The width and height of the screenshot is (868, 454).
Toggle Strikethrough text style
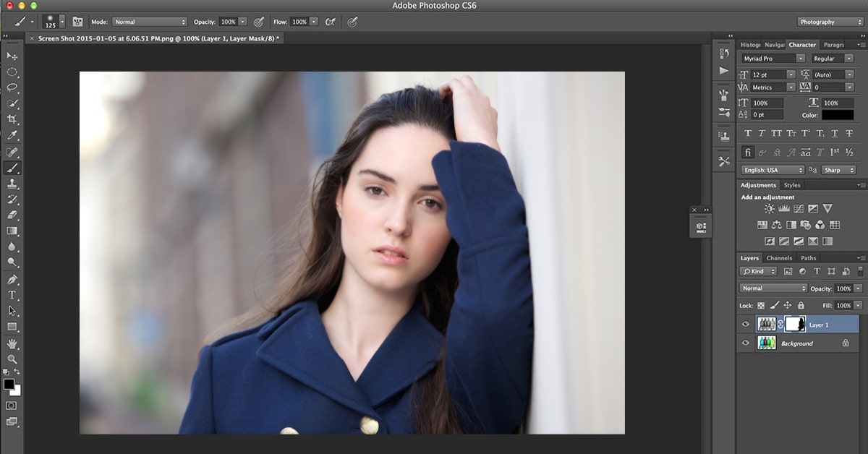point(849,134)
